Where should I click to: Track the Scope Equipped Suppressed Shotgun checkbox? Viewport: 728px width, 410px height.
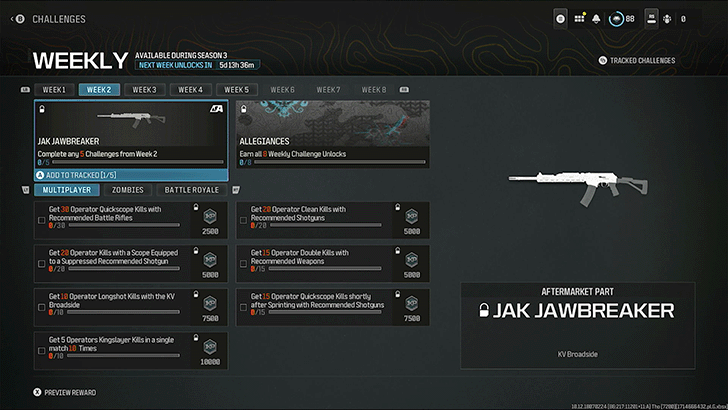coord(41,264)
